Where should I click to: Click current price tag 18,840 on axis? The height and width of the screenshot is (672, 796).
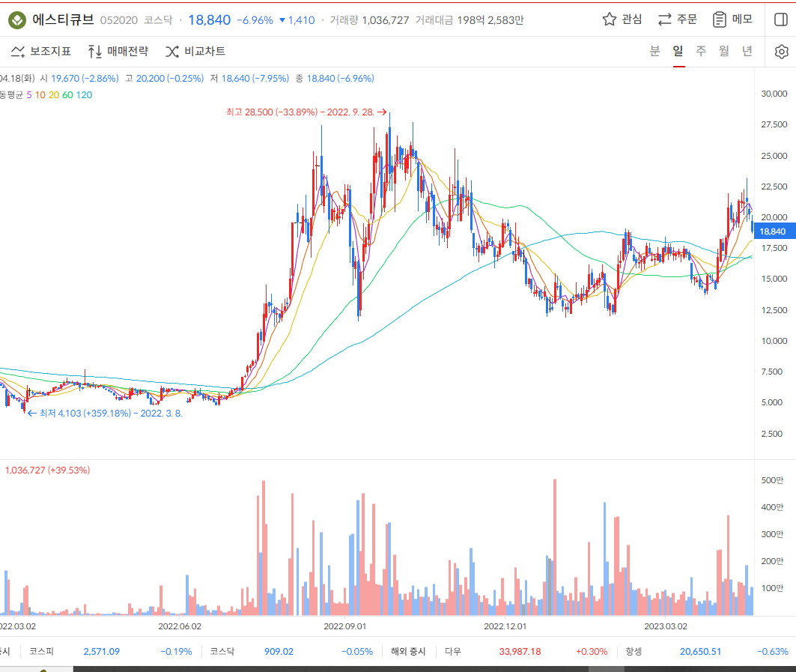(x=775, y=231)
